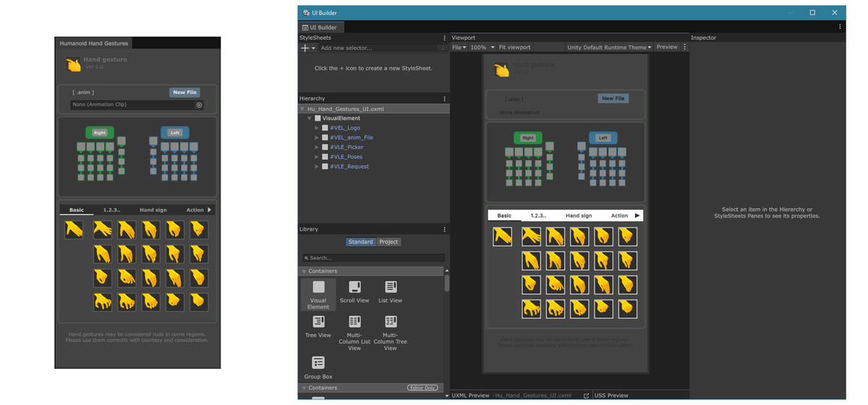
Task: Expand the #VLE_Picker node
Action: (317, 147)
